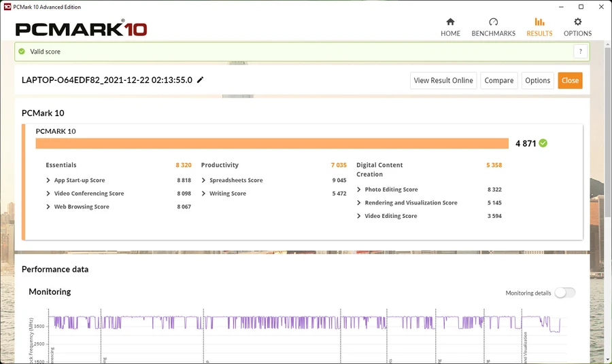The image size is (612, 364).
Task: Click the Video Editing value 3 594
Action: pos(494,216)
